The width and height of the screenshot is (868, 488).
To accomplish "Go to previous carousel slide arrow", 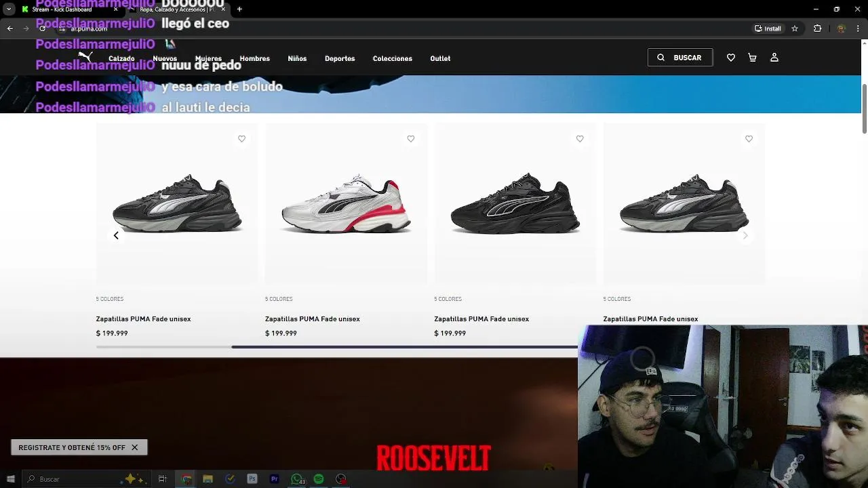I will (116, 235).
